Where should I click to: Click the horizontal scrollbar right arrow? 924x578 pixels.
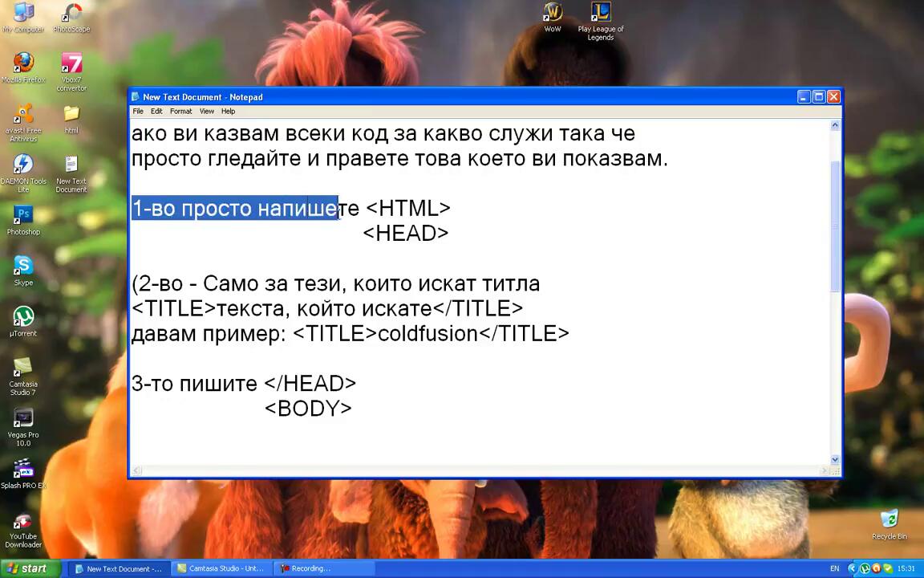[824, 470]
